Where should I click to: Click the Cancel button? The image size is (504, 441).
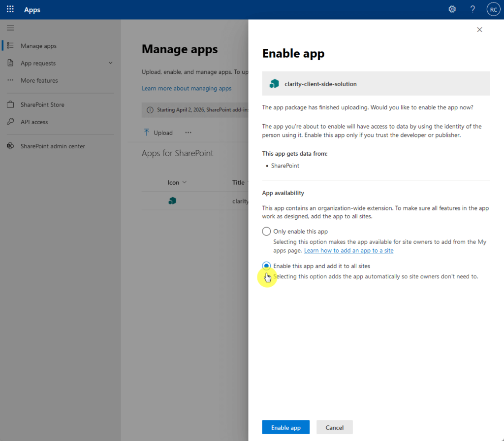pyautogui.click(x=334, y=427)
